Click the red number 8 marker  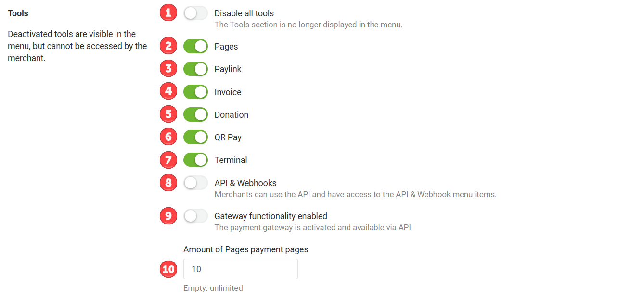pos(168,182)
